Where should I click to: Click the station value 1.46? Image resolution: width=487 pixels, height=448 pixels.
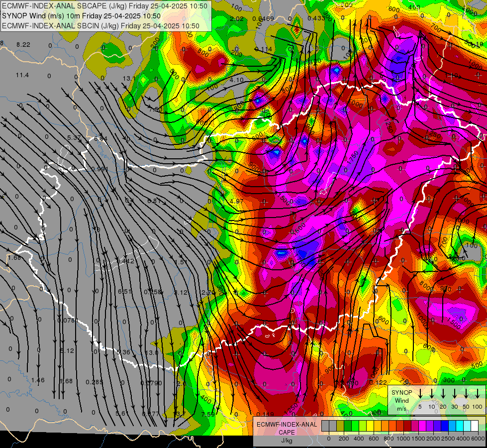click(x=38, y=380)
